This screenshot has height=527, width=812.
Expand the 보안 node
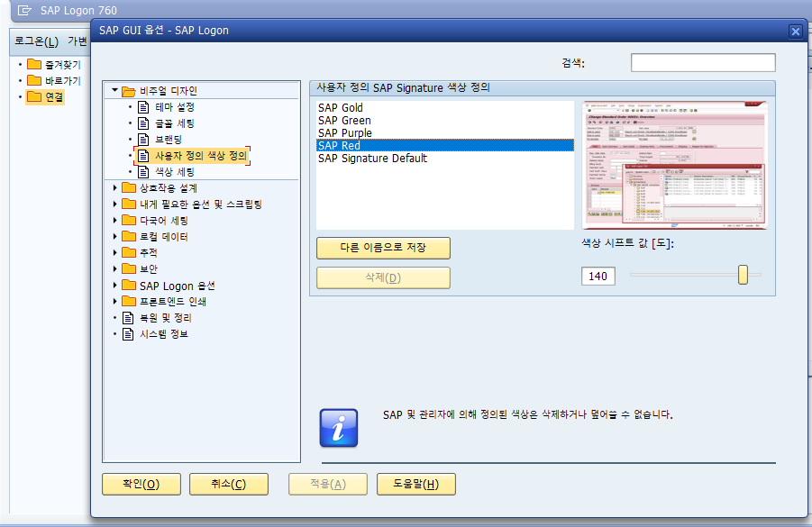tap(115, 268)
